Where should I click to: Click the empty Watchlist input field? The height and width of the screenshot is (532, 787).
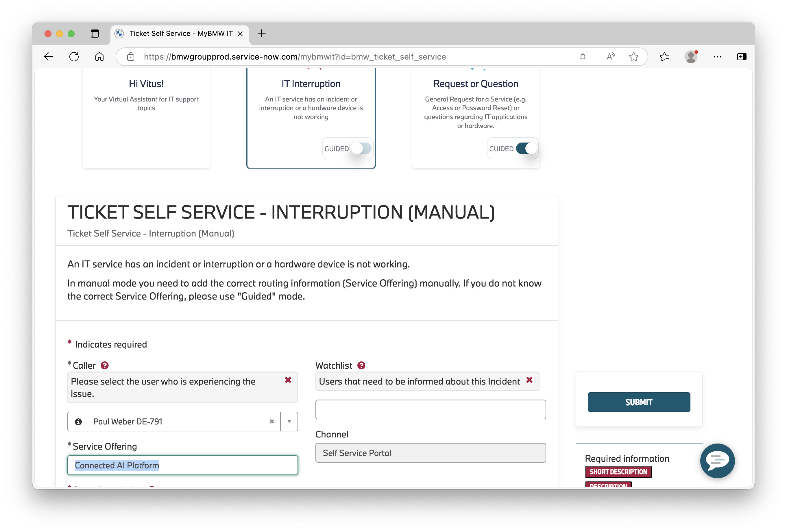431,409
